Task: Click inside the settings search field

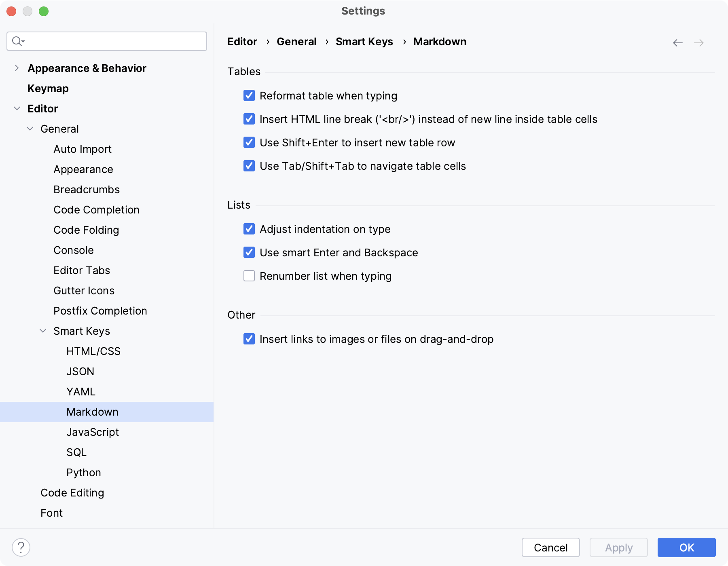Action: tap(107, 41)
